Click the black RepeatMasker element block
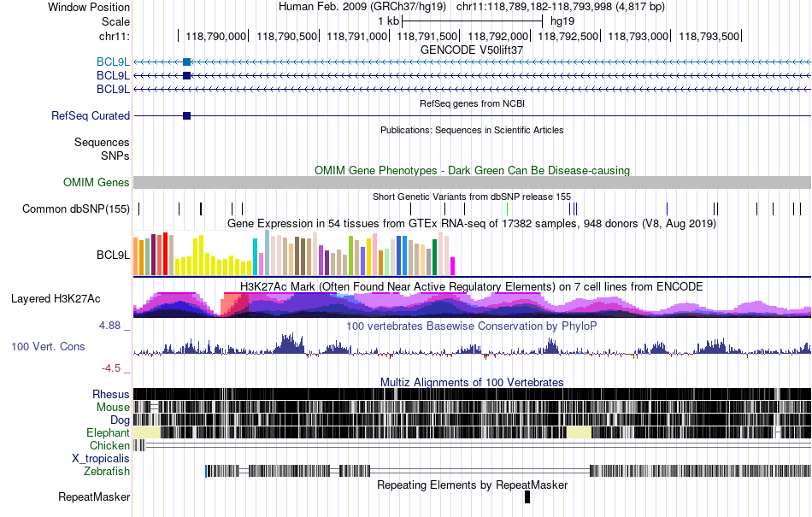The image size is (812, 517). 527,496
